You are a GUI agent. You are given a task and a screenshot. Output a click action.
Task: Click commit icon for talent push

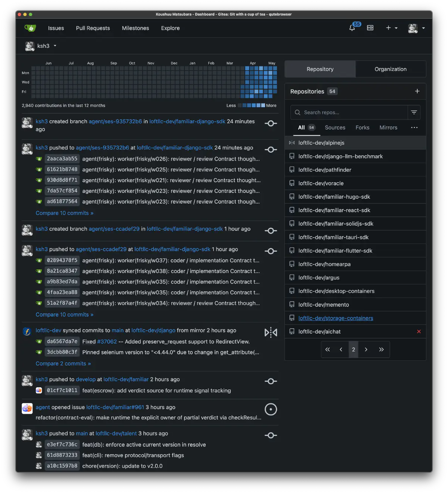(271, 435)
